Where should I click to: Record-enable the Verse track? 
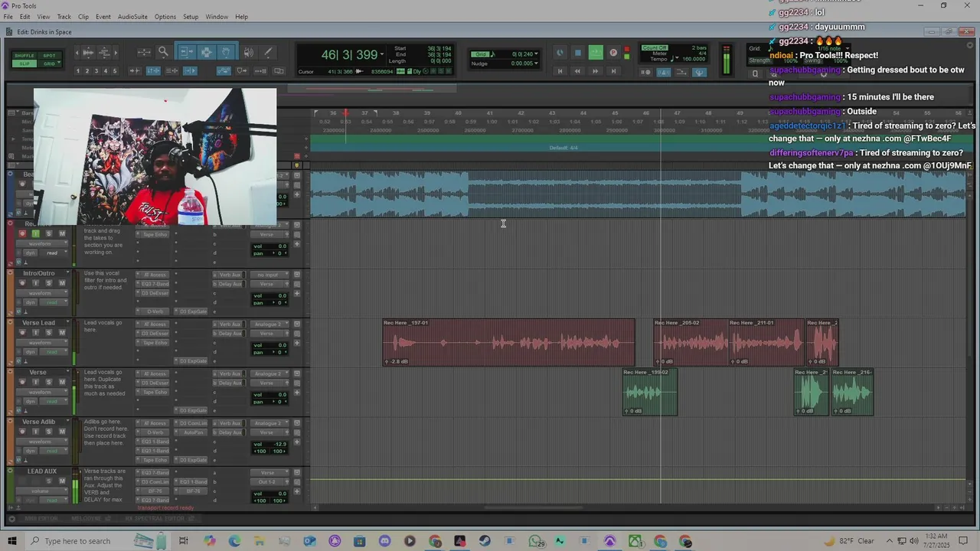tap(22, 383)
